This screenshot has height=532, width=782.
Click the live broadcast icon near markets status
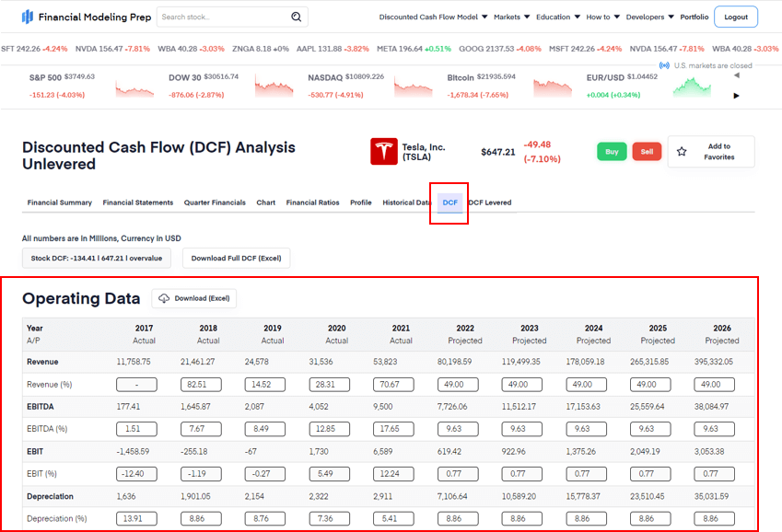pyautogui.click(x=664, y=65)
